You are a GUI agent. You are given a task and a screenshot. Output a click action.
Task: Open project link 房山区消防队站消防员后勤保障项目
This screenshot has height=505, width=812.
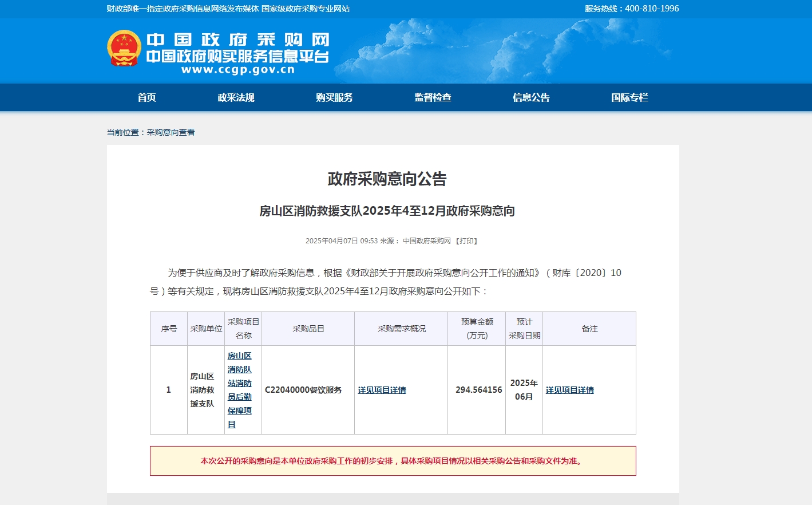click(240, 390)
